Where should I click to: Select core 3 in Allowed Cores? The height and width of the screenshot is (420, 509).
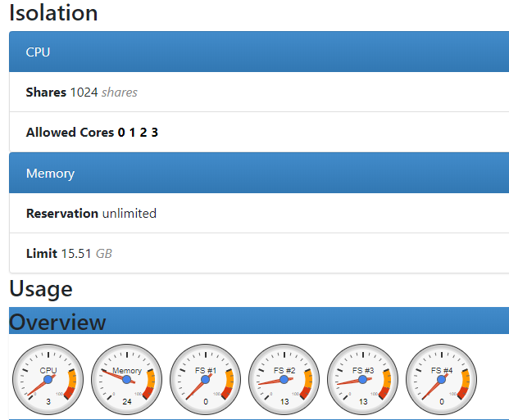(154, 133)
